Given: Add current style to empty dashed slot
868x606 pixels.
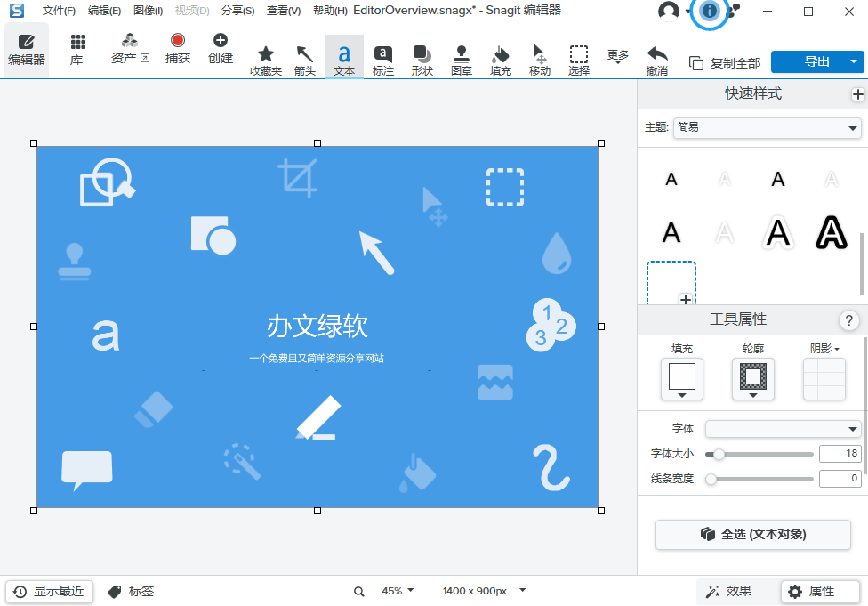Looking at the screenshot, I should pos(671,283).
